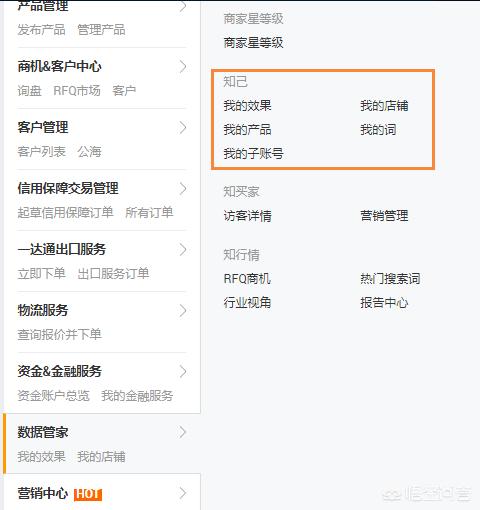The height and width of the screenshot is (510, 480).
Task: Click RFQ市场 shortcut in sidebar
Action: pyautogui.click(x=77, y=91)
